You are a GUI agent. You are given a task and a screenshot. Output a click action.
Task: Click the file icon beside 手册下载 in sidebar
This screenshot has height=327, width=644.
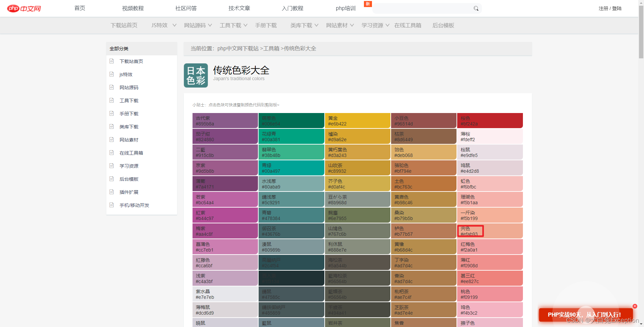click(x=112, y=113)
